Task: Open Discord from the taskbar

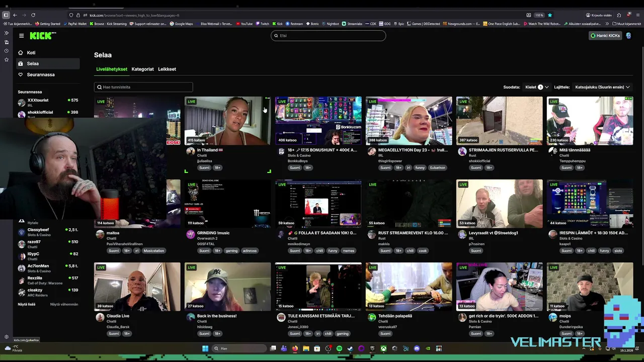Action: (417, 348)
